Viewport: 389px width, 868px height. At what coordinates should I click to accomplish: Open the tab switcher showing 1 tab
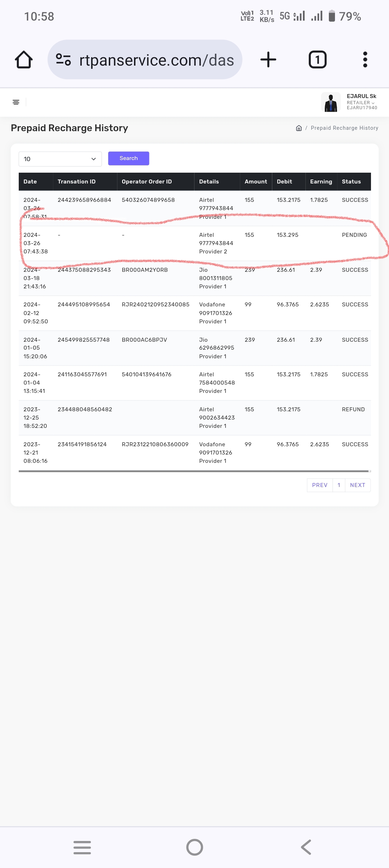click(x=317, y=59)
